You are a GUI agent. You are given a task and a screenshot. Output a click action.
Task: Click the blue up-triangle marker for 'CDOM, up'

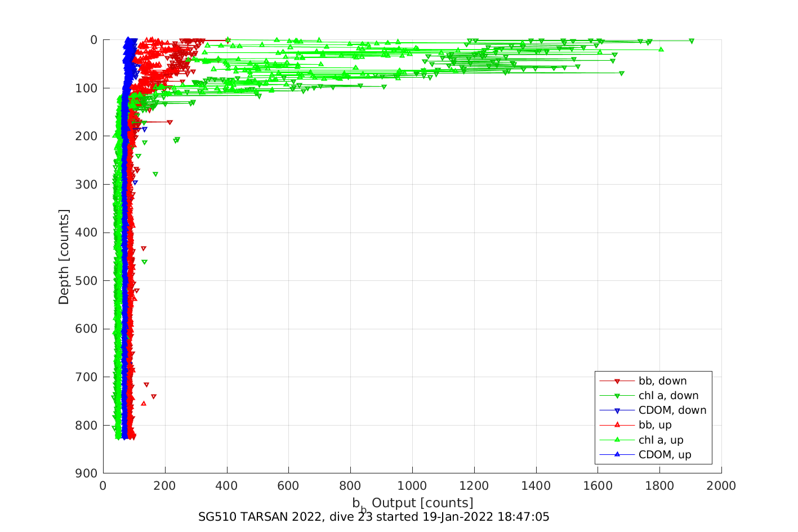pyautogui.click(x=617, y=454)
